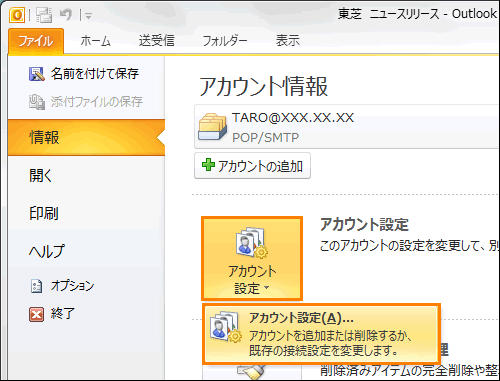Image resolution: width=500 pixels, height=381 pixels.
Task: Open the TARO@XXX.XX.XX account selector
Action: 347,127
